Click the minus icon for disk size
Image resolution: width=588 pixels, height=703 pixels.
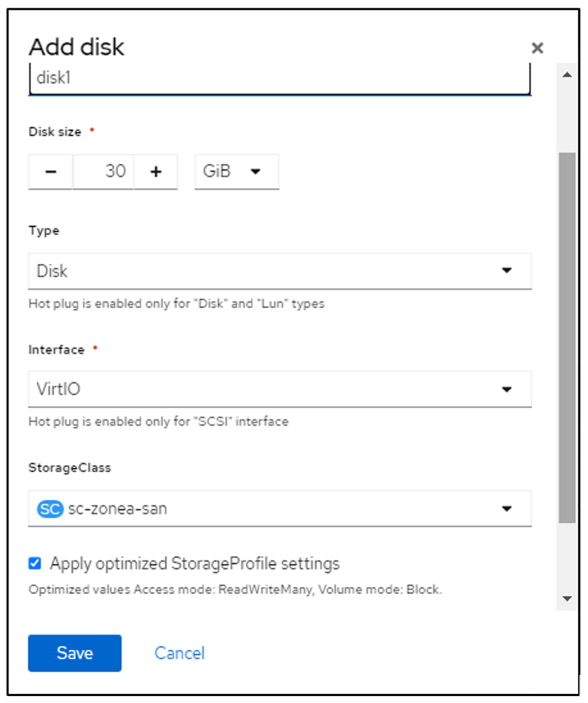50,172
